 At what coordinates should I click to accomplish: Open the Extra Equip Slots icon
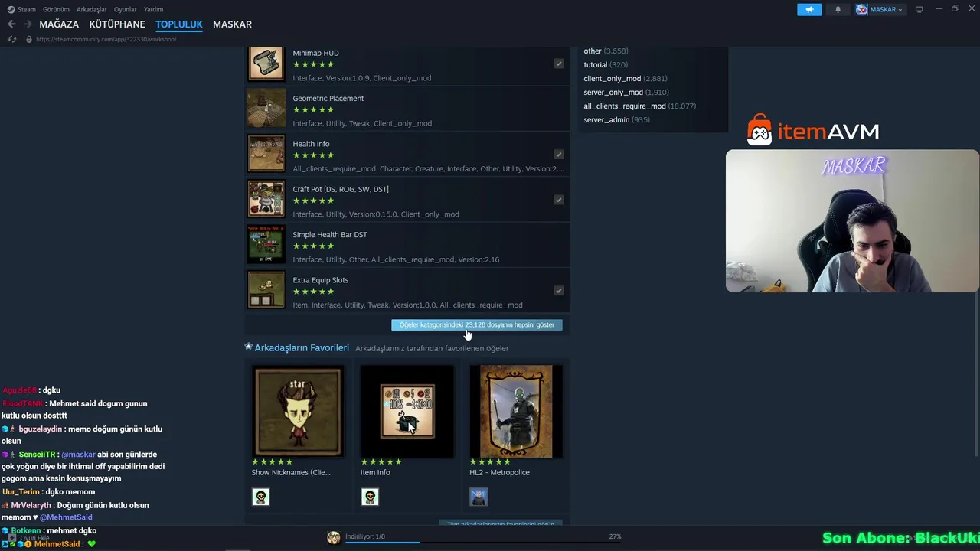click(266, 289)
